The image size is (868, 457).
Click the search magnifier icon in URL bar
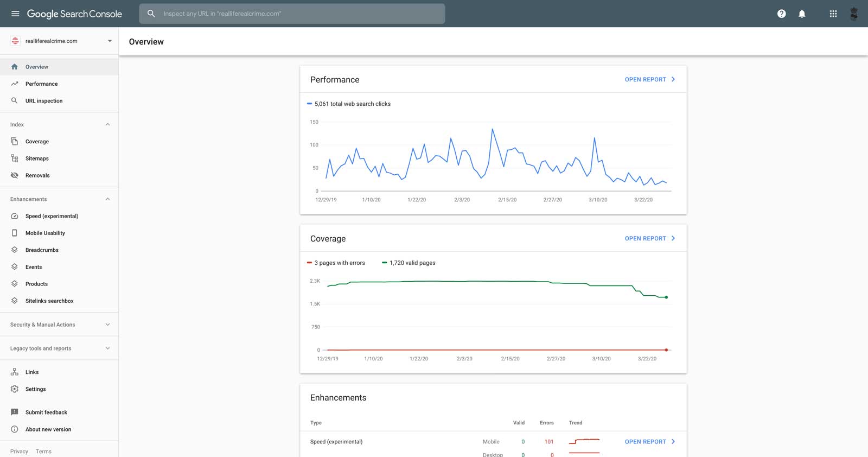tap(151, 14)
